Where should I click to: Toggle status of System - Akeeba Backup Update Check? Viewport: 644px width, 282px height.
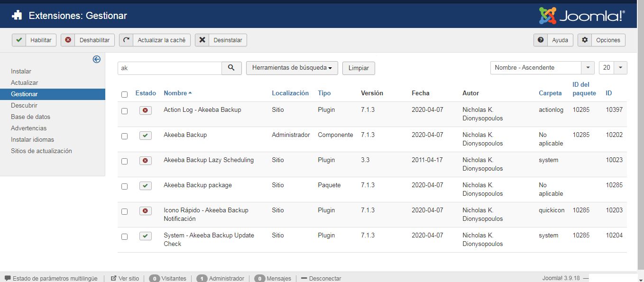coord(145,236)
